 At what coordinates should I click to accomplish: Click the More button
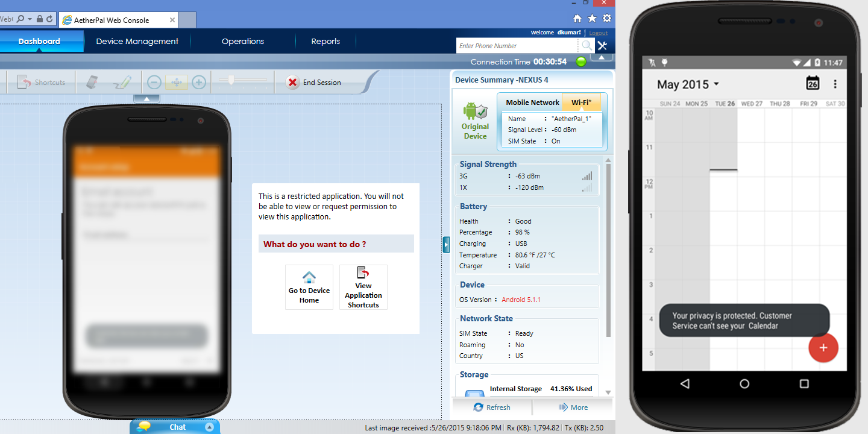[573, 407]
